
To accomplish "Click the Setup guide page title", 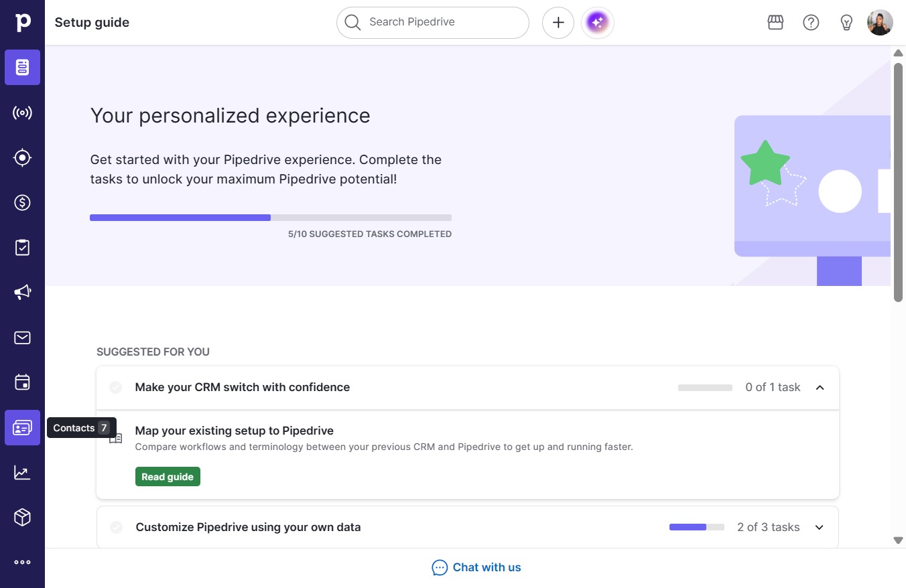I will [92, 22].
